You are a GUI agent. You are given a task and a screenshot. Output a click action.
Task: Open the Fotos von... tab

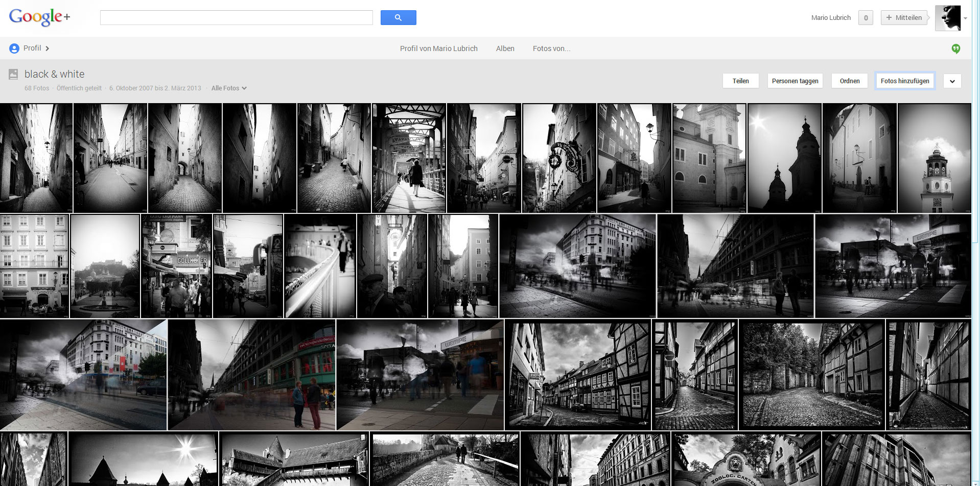551,48
